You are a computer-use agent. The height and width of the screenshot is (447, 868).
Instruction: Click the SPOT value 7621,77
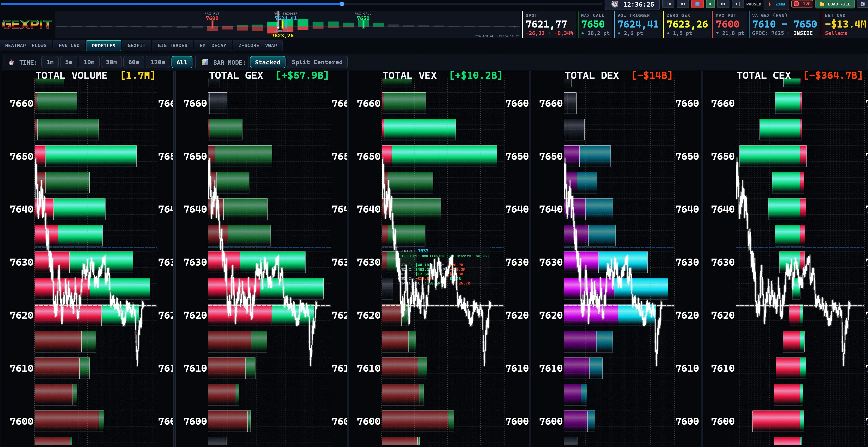[x=546, y=24]
